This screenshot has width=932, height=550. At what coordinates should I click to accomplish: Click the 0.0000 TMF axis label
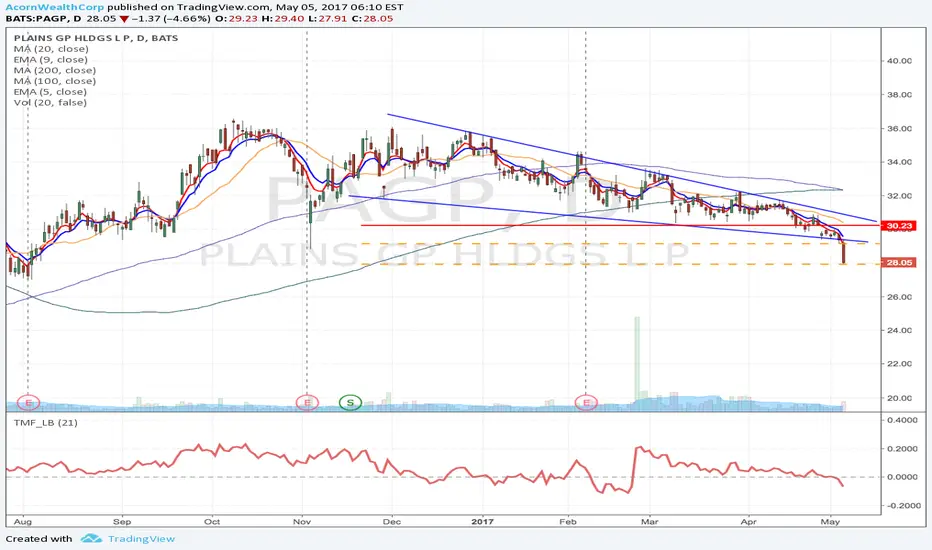coord(902,477)
